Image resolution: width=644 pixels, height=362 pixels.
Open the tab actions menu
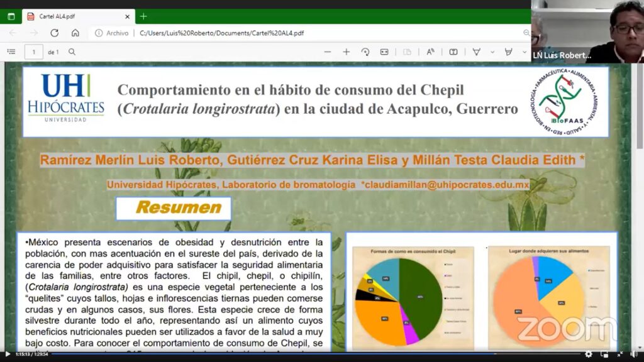pos(10,16)
